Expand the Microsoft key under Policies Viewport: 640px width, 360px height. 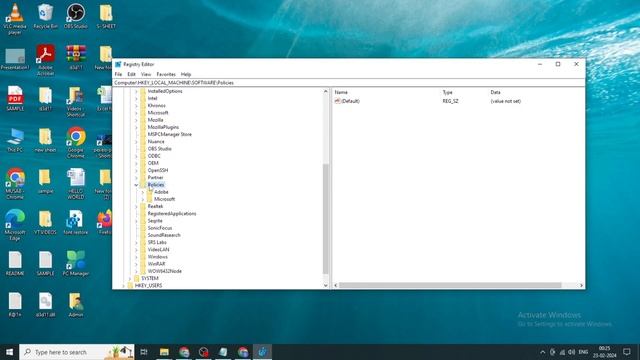click(143, 199)
